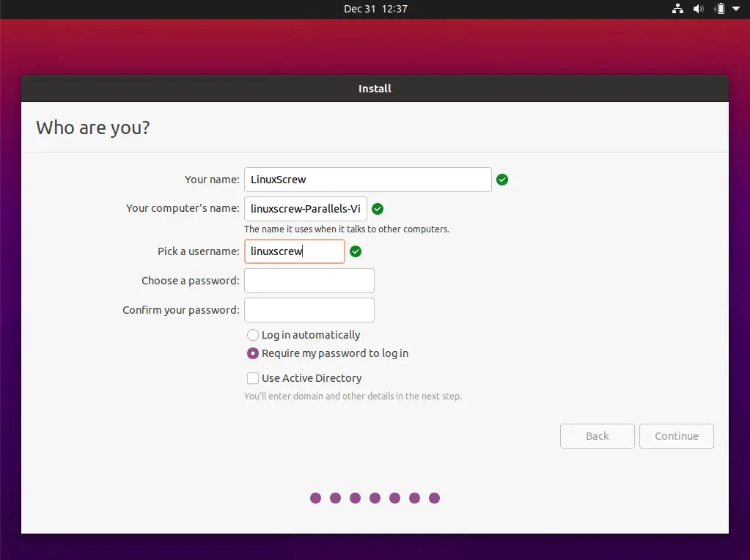Click the Continue button

point(677,436)
